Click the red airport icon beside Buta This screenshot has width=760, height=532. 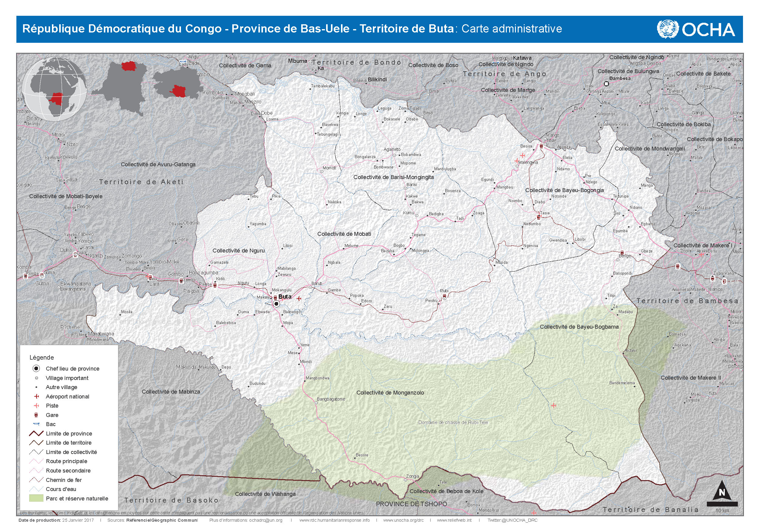pos(299,299)
